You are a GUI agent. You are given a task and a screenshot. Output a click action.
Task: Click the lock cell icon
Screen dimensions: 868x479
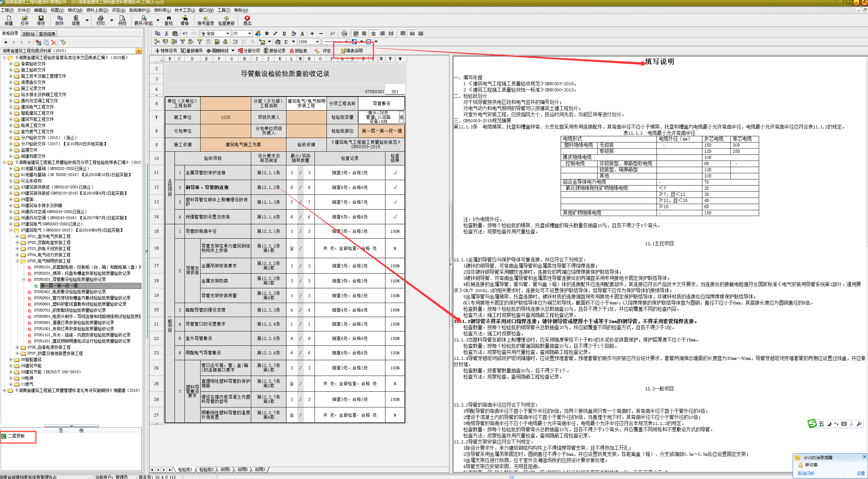225,42
